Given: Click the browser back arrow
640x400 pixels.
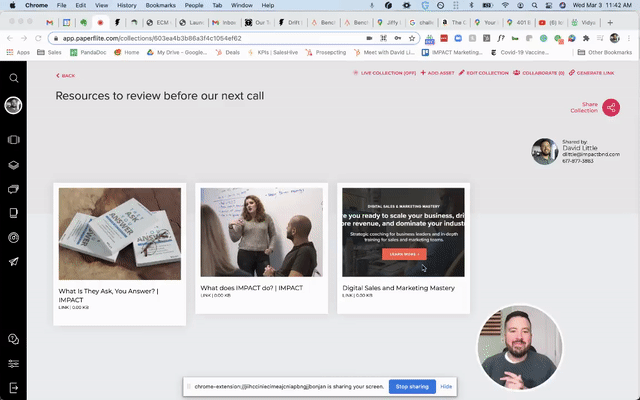Looking at the screenshot, I should 10,38.
